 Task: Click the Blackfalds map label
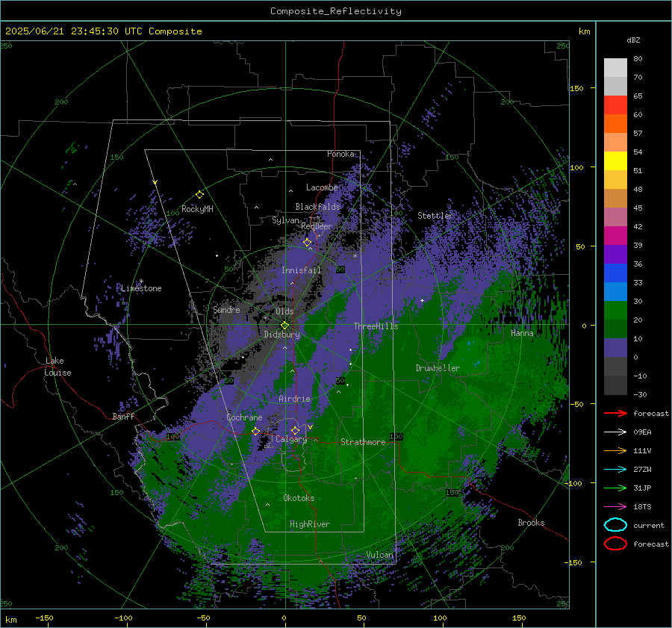[x=317, y=207]
